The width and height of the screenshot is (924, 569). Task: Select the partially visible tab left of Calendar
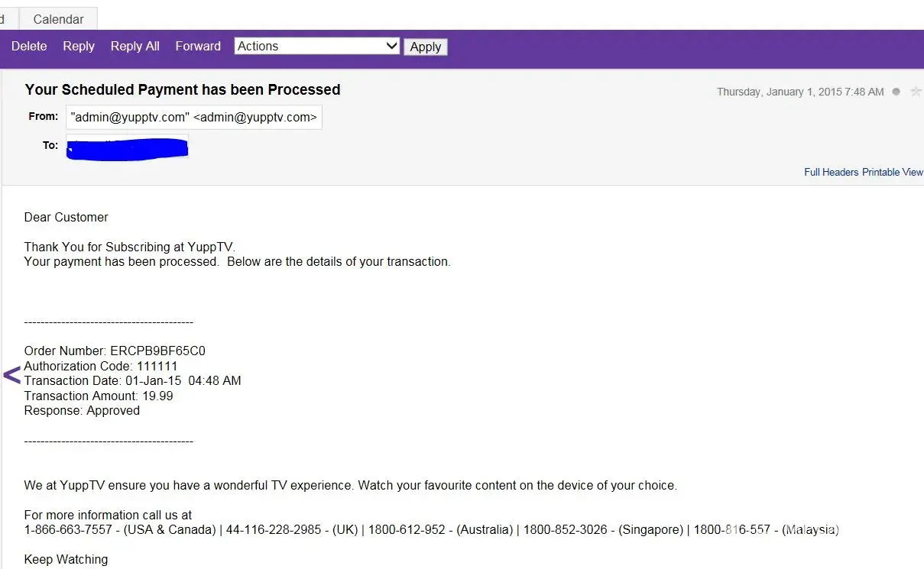pyautogui.click(x=5, y=19)
